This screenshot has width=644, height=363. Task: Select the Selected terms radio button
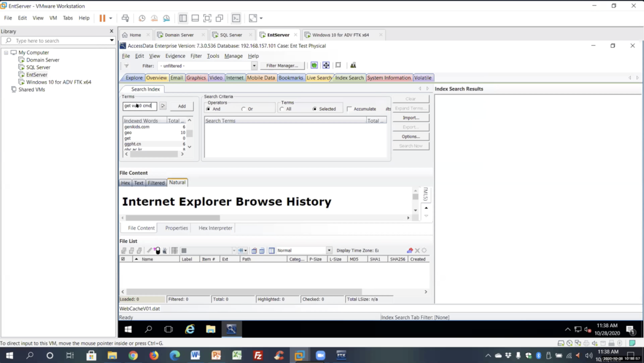coord(314,109)
